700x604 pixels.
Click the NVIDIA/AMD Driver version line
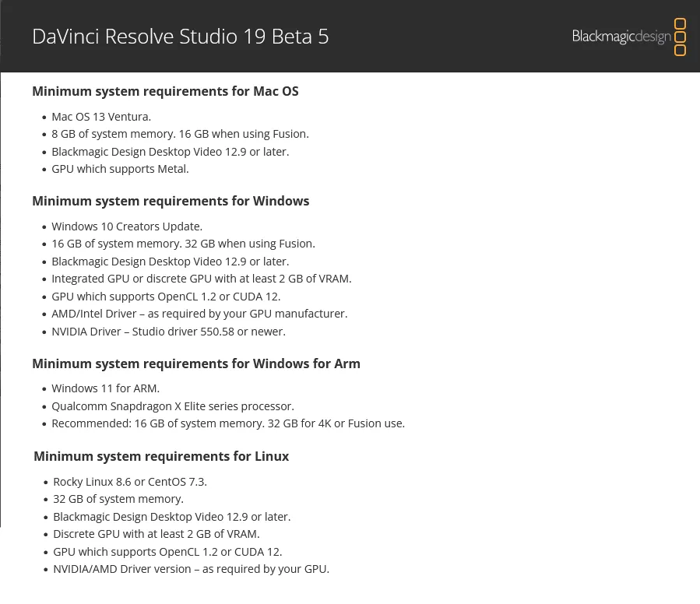click(191, 569)
